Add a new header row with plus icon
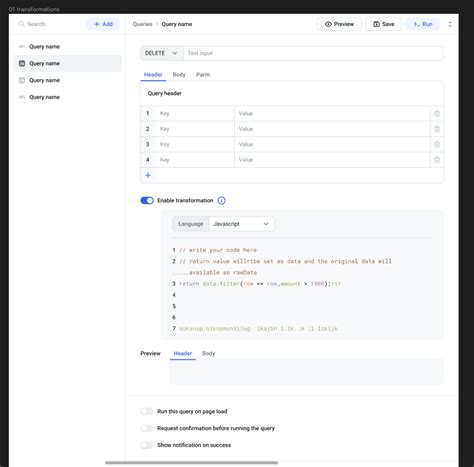The height and width of the screenshot is (467, 474). point(148,175)
